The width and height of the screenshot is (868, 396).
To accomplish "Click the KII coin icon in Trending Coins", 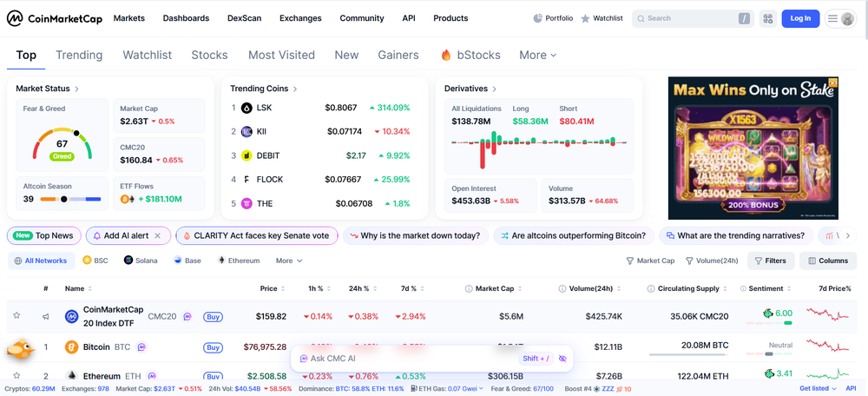I will (247, 131).
